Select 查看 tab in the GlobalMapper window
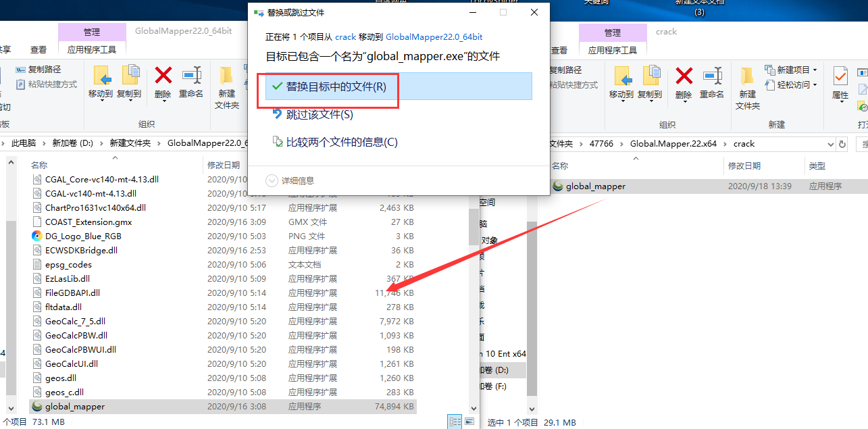 [x=39, y=49]
